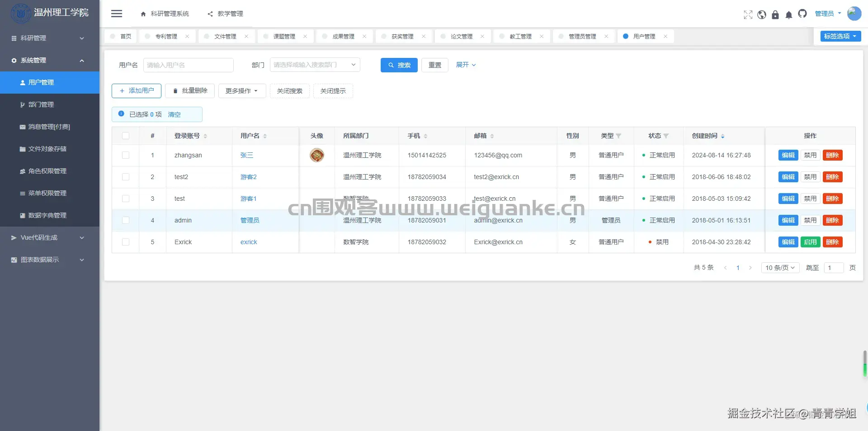The height and width of the screenshot is (431, 868).
Task: Close the 课题管理 tab
Action: point(305,36)
